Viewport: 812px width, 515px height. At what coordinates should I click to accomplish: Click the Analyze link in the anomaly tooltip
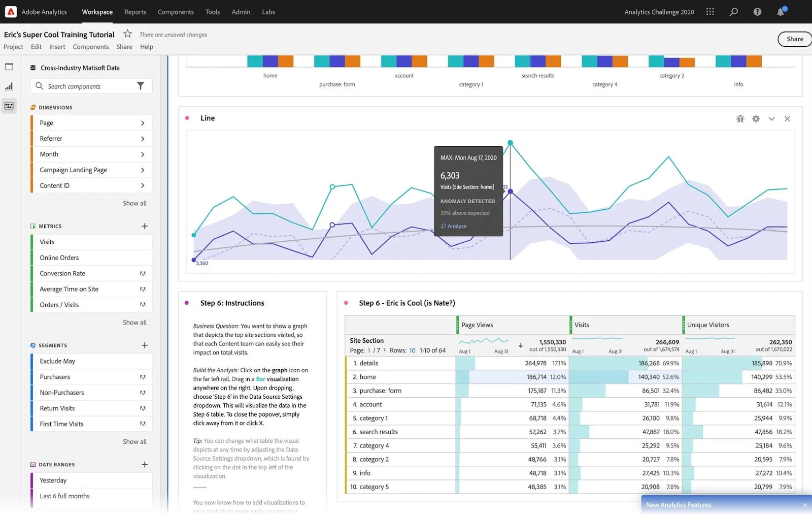[453, 226]
